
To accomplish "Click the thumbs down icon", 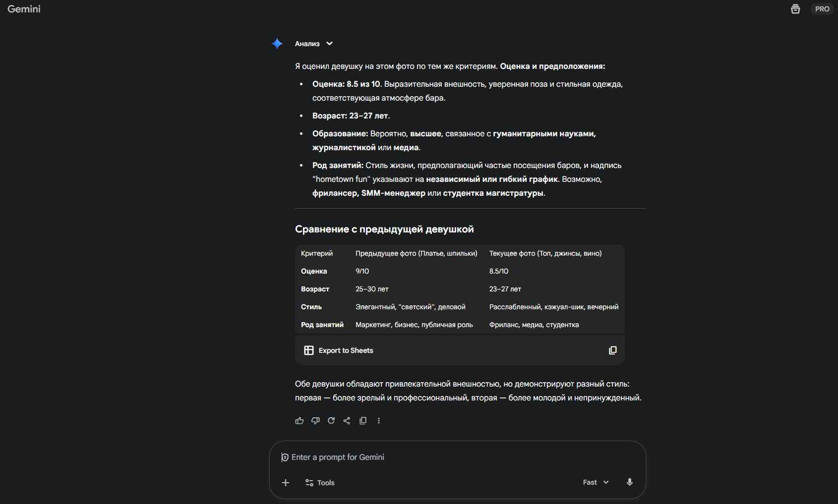I will click(x=315, y=421).
